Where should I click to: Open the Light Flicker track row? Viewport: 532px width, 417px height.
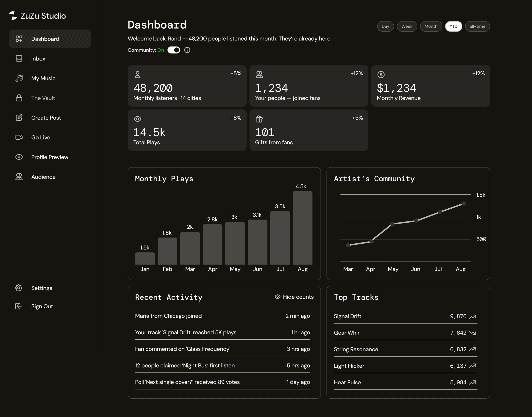(x=405, y=366)
